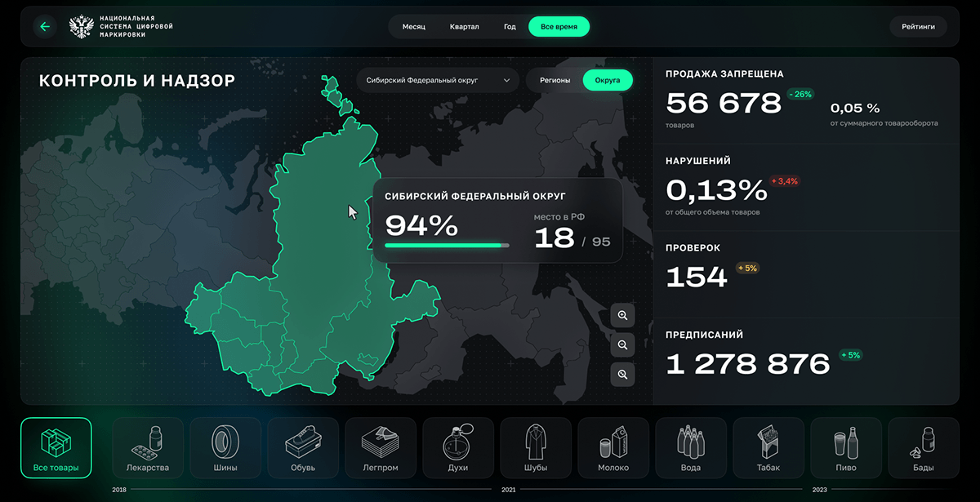The height and width of the screenshot is (502, 980).
Task: Click the map zoom-in magnifier icon
Action: coord(622,315)
